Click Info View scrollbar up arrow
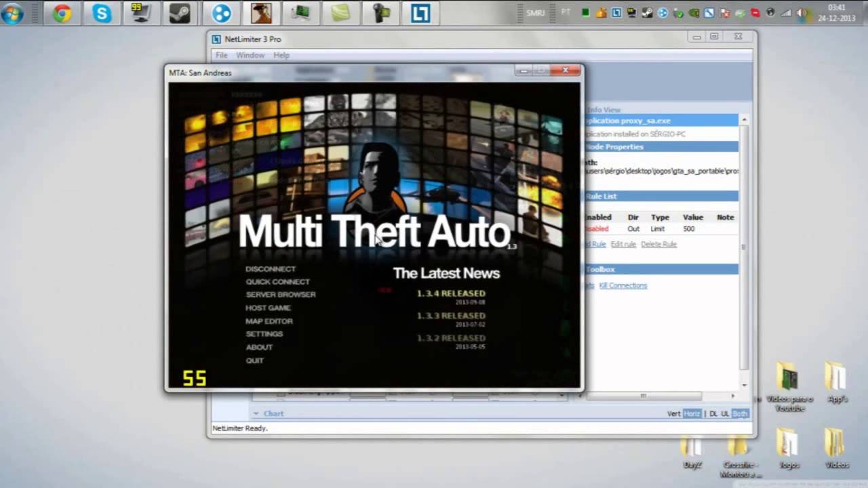Image resolution: width=868 pixels, height=488 pixels. point(744,120)
